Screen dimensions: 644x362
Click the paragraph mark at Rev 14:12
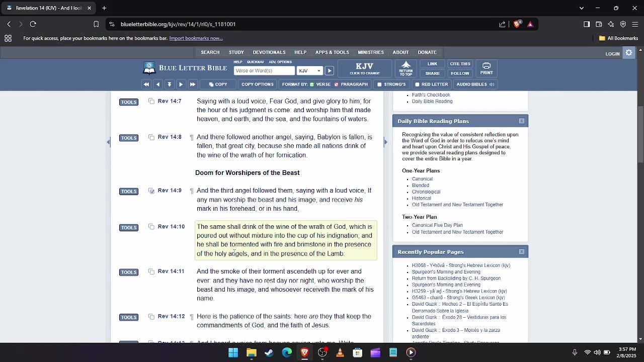pos(192,317)
